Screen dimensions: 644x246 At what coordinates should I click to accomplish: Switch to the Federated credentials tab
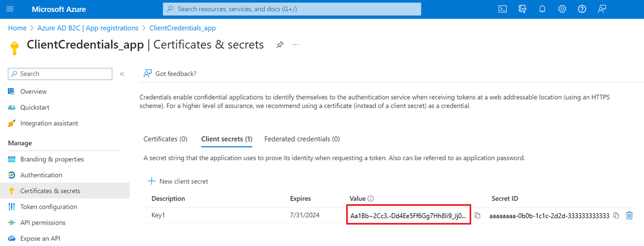click(302, 139)
